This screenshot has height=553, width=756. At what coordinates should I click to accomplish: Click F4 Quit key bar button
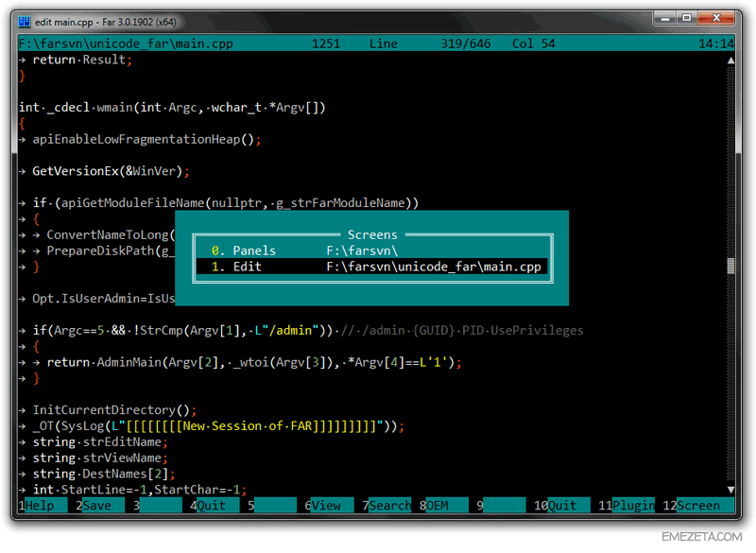point(215,506)
